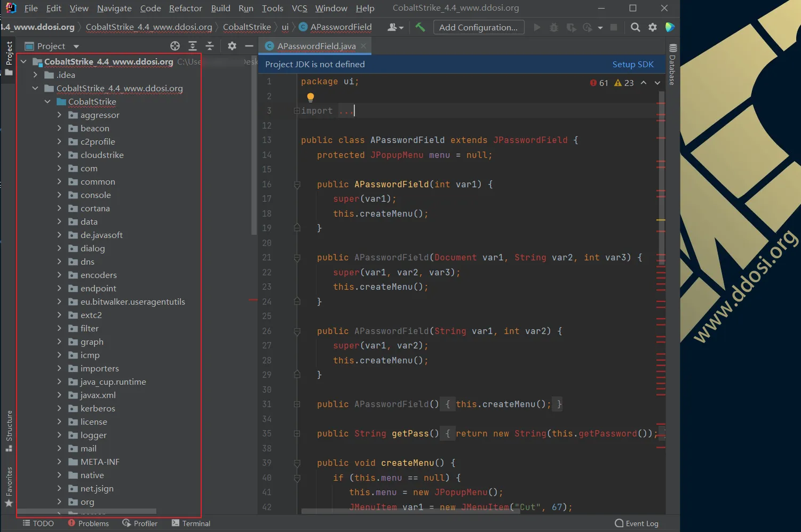Expand the beacon folder
Screen dimensions: 801x532
pyautogui.click(x=59, y=128)
